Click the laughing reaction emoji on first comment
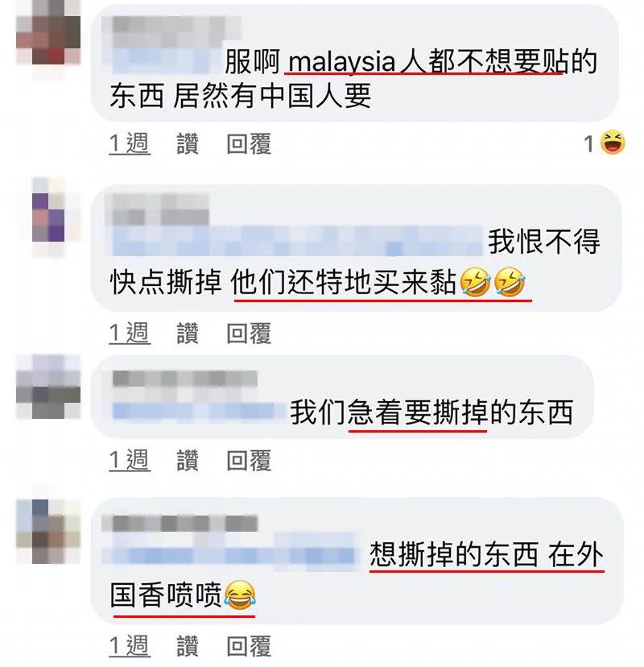 [612, 143]
